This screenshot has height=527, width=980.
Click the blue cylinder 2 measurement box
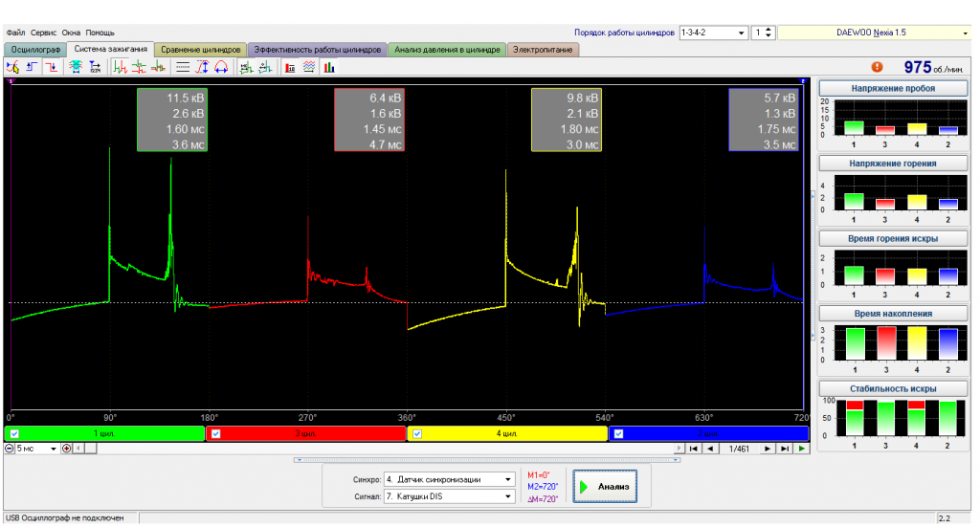click(764, 120)
